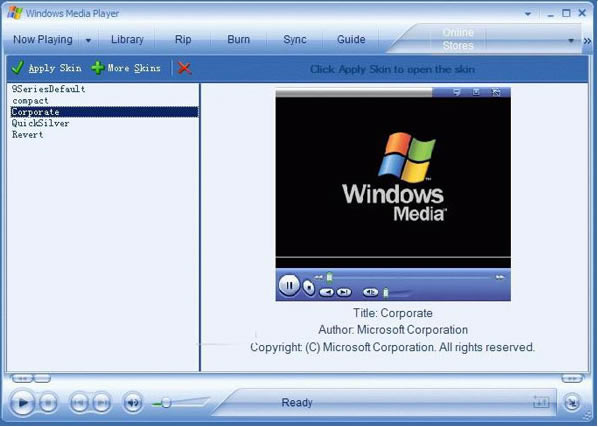Click the "Author: Microsoft Corporation" text
This screenshot has width=598, height=427.
point(393,330)
